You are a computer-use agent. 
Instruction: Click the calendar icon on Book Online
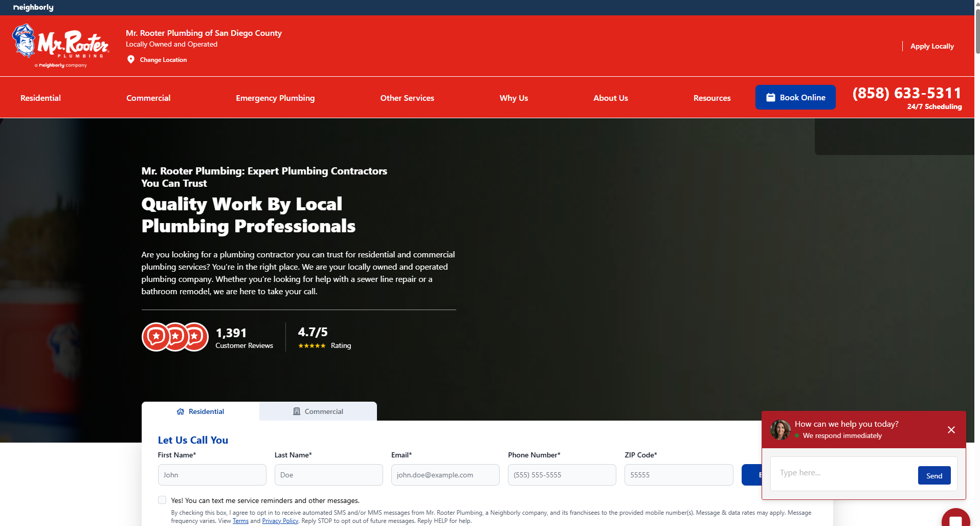[770, 97]
